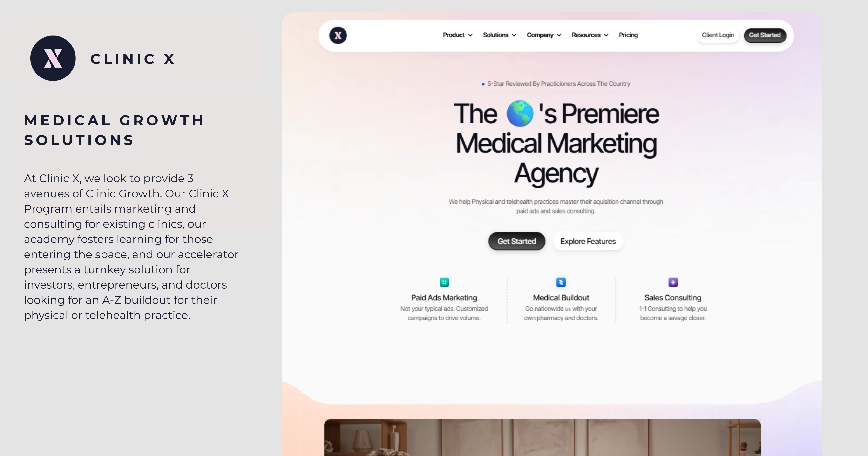The image size is (868, 456).
Task: Click the blue Medical Buildout icon
Action: tap(561, 282)
